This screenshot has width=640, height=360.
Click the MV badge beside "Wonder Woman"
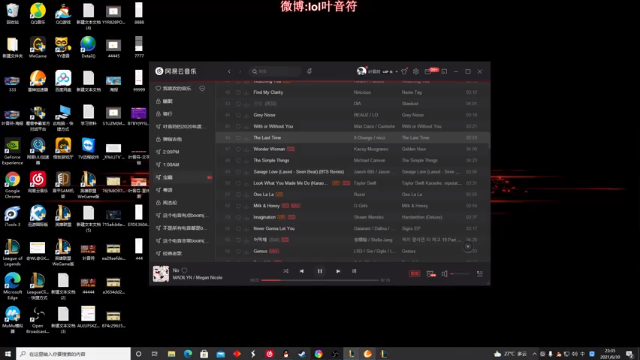point(291,149)
